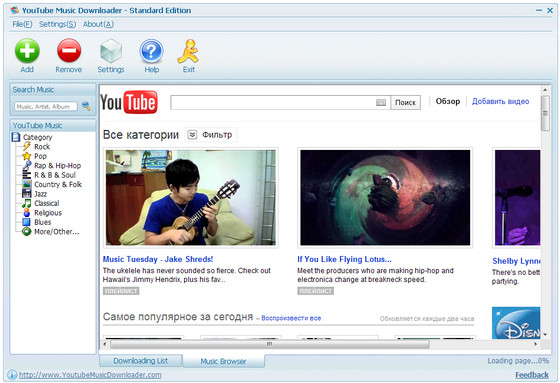Click the Music, Artist, Album search field

tap(46, 106)
